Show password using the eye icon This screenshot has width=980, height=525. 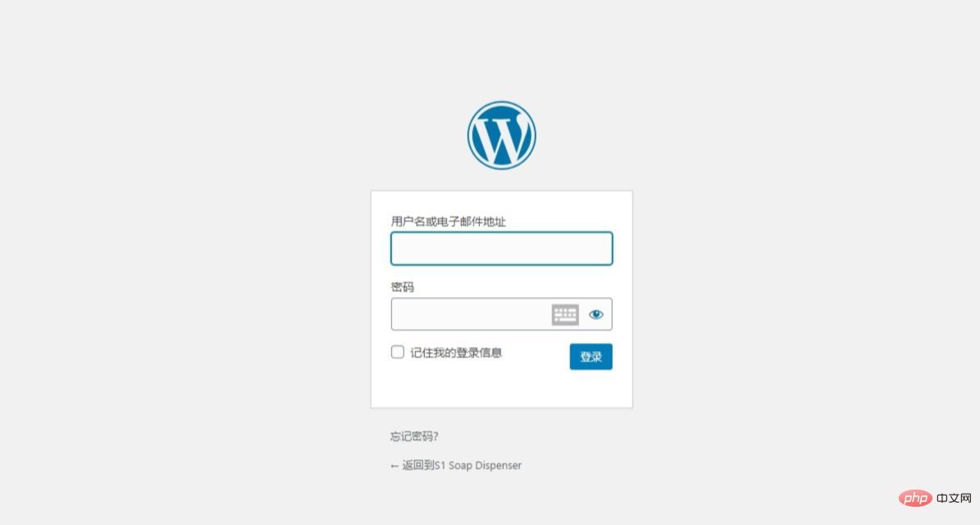coord(596,314)
